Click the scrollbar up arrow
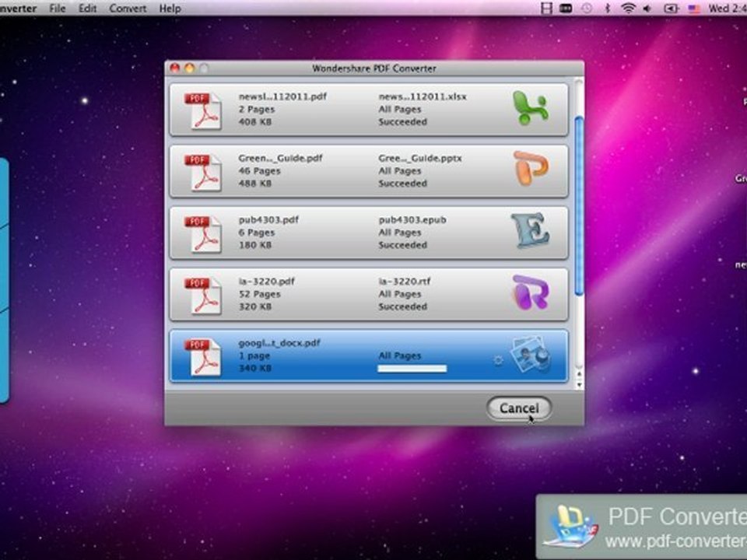This screenshot has width=747, height=560. 579,375
